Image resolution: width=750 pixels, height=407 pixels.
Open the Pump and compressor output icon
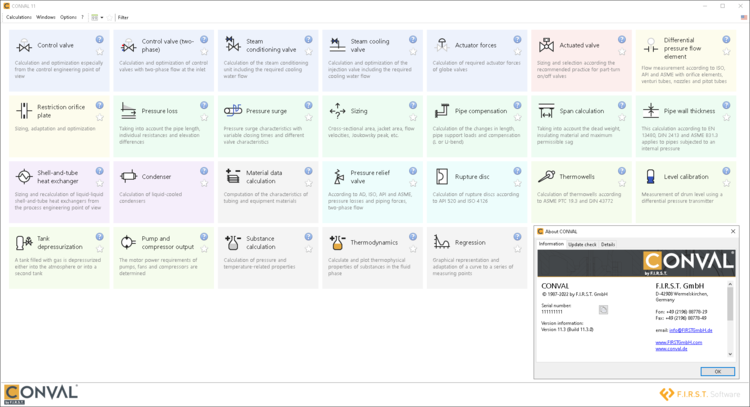pos(128,242)
